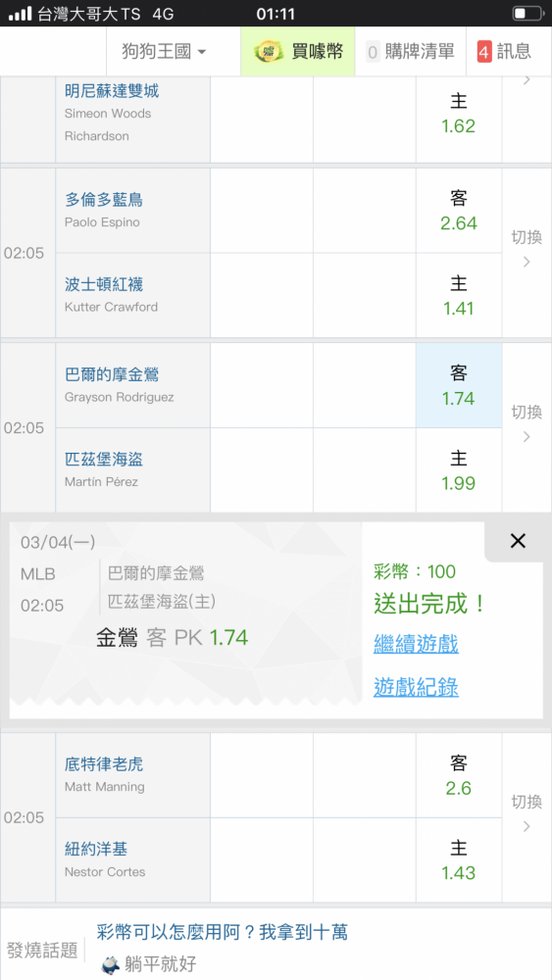Open hot topic 彩幣可以怎麼用阿
Screen dimensions: 552x980
point(222,933)
